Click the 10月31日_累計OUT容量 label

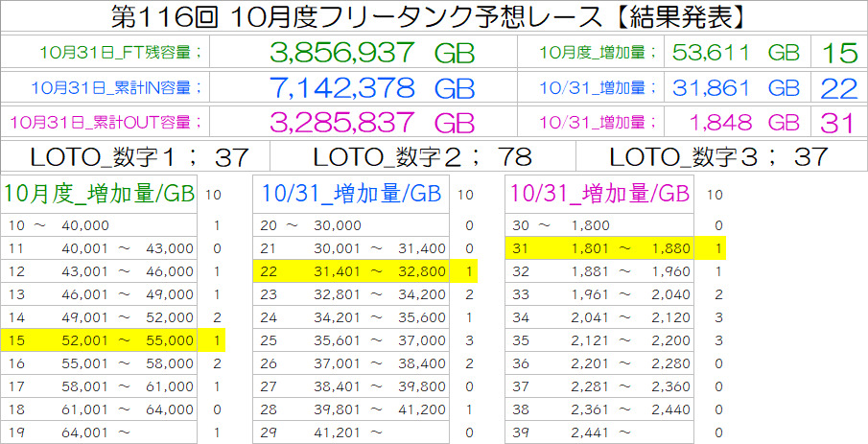pyautogui.click(x=119, y=123)
